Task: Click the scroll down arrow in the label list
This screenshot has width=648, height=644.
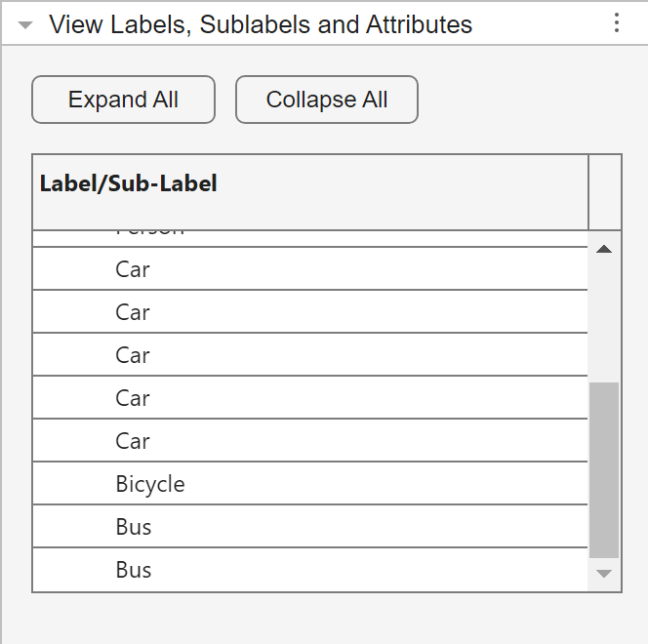Action: [604, 574]
